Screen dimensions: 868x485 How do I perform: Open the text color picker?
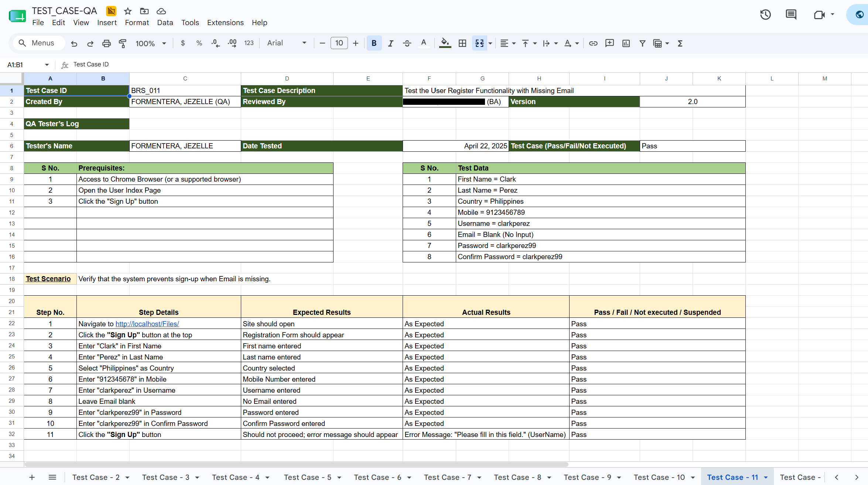(x=424, y=43)
